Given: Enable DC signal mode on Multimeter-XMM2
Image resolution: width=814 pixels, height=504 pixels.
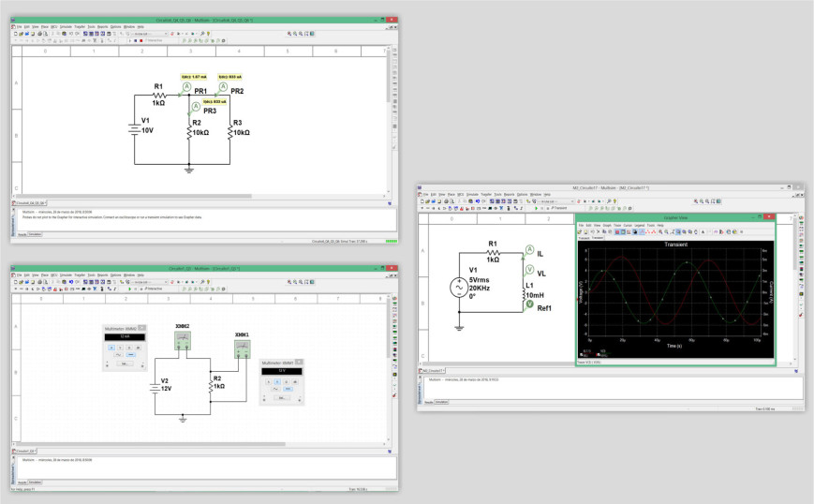Looking at the screenshot, I should coord(132,355).
